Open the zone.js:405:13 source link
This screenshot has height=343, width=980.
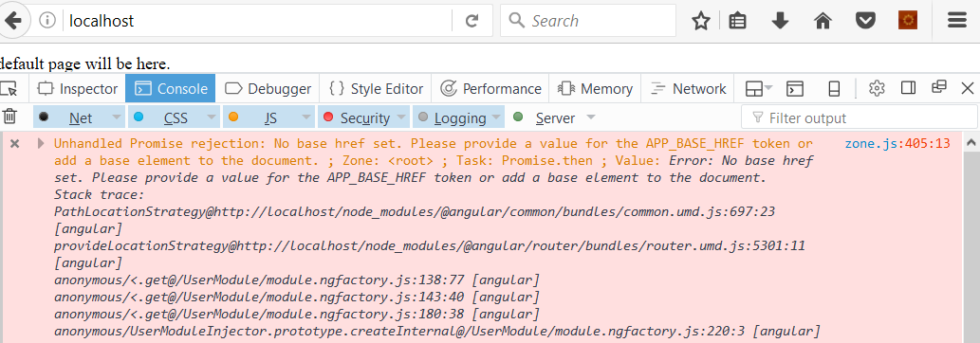click(897, 144)
